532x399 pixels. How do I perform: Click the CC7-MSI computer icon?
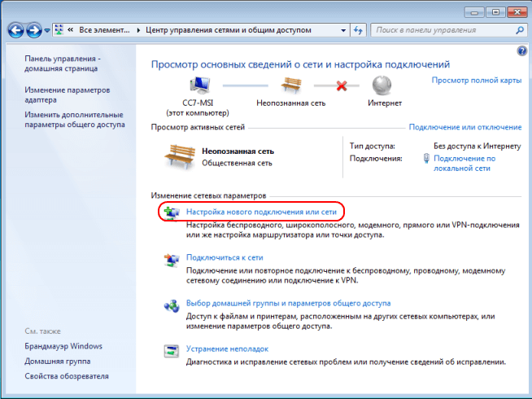200,85
